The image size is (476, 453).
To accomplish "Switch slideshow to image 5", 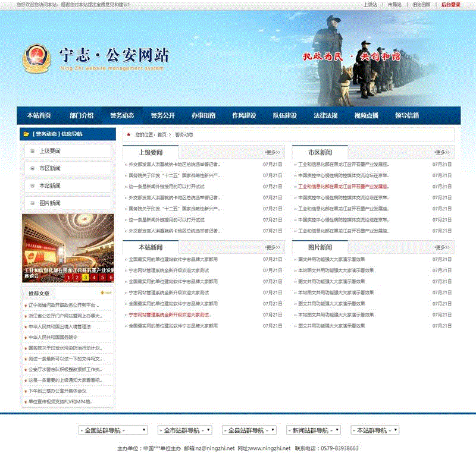I will click(102, 277).
